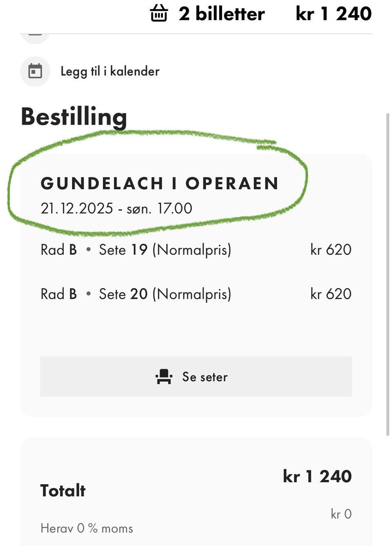Select the circled event Gundelach i Operaen
The height and width of the screenshot is (546, 392).
(x=160, y=183)
